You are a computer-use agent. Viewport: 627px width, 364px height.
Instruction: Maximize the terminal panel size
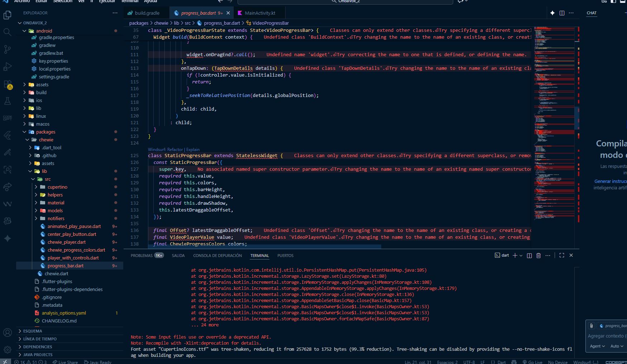(x=561, y=256)
